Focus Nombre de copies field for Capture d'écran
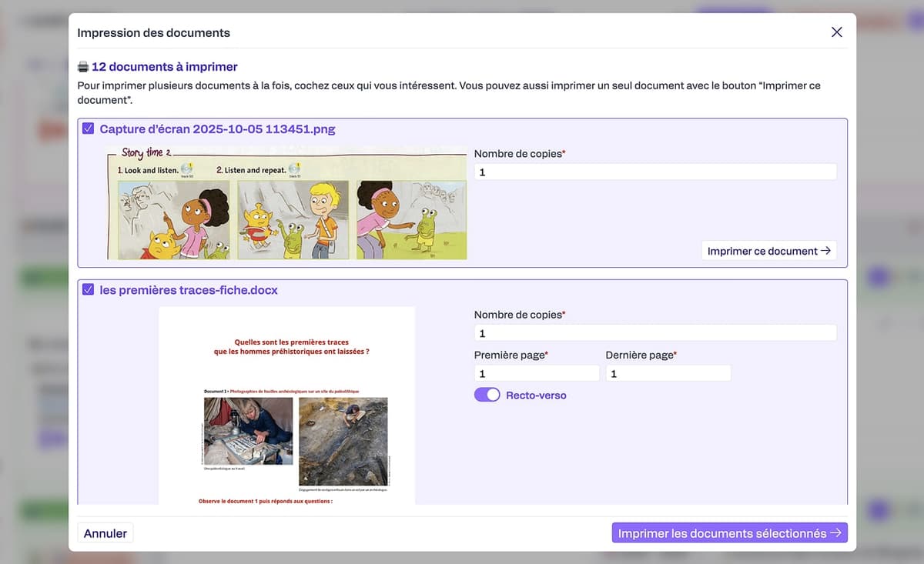Screen dimensions: 924x564 pyautogui.click(x=654, y=172)
